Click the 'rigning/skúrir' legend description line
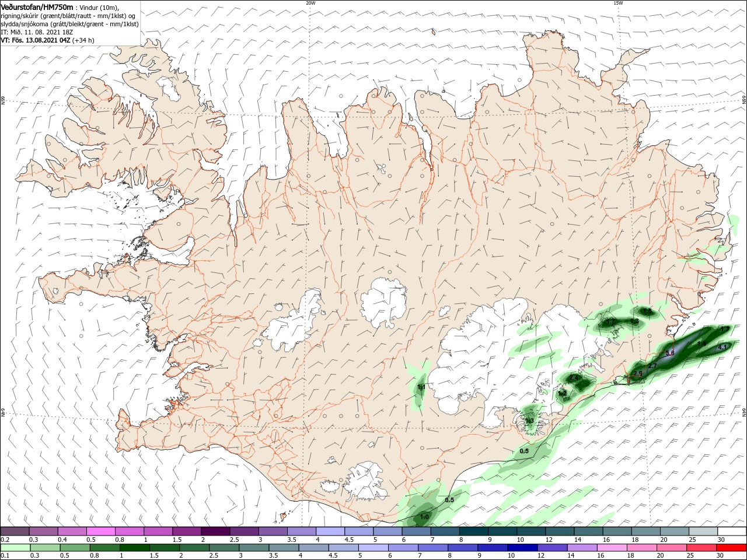The height and width of the screenshot is (560, 747). [68, 16]
